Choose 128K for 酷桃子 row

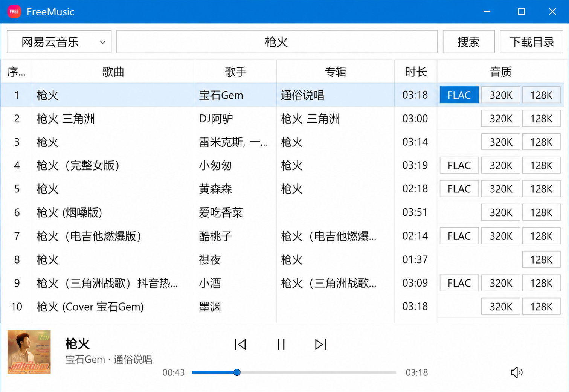click(x=541, y=236)
